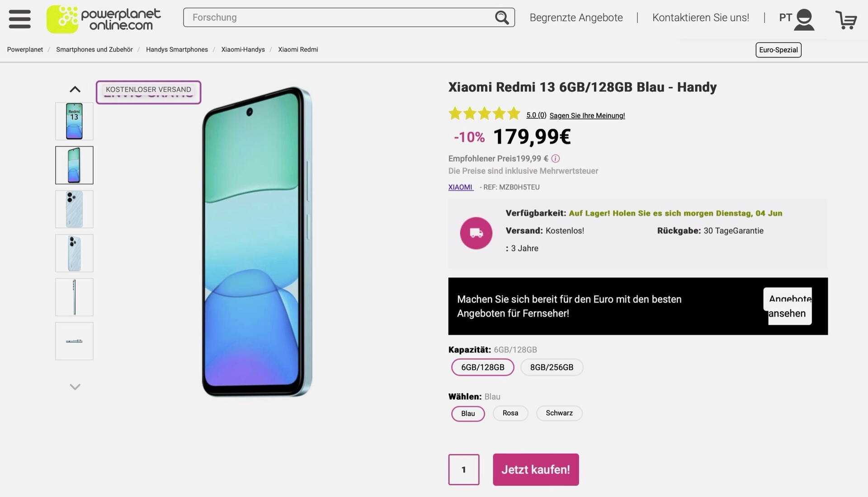Open the user account icon

[804, 19]
